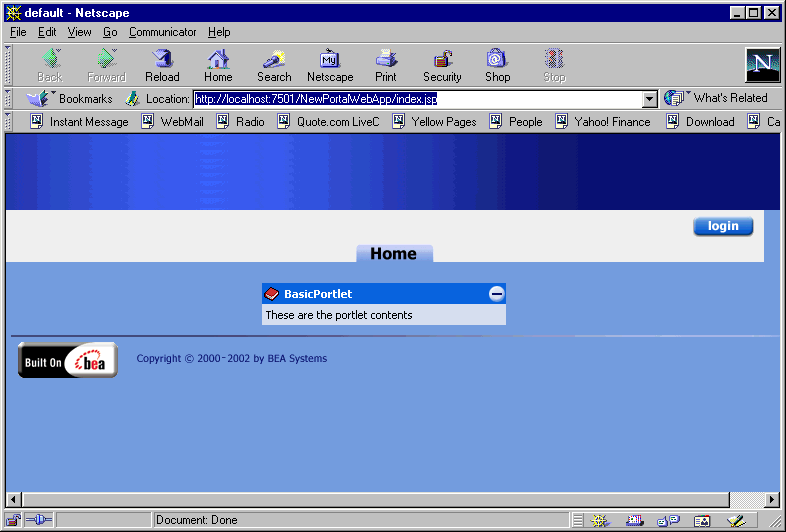Open the Help menu

pyautogui.click(x=219, y=32)
